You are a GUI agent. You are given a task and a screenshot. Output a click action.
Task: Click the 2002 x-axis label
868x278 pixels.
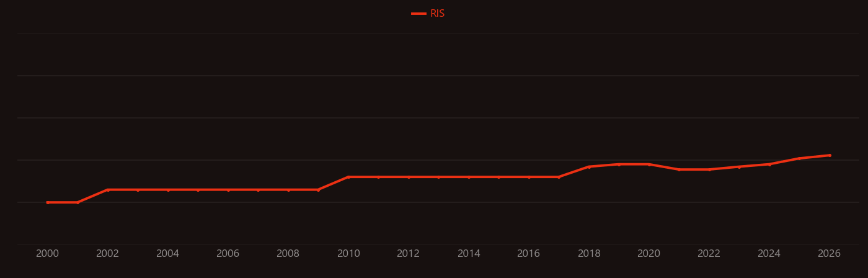pyautogui.click(x=108, y=254)
